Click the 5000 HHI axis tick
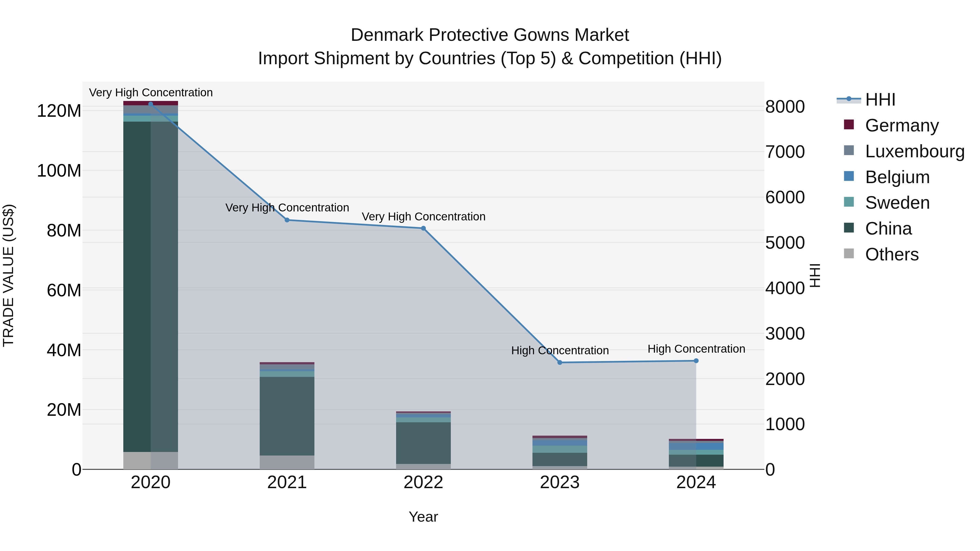 (785, 243)
